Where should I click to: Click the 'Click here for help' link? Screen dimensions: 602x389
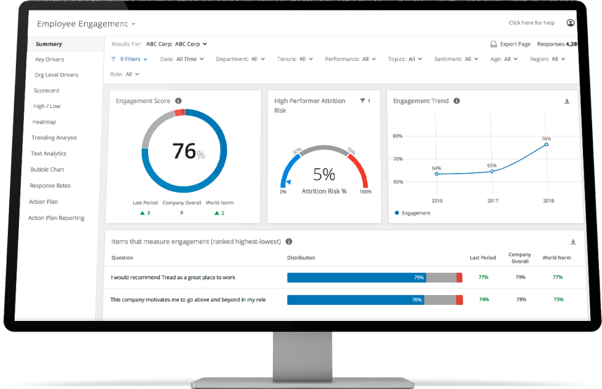[x=532, y=23]
